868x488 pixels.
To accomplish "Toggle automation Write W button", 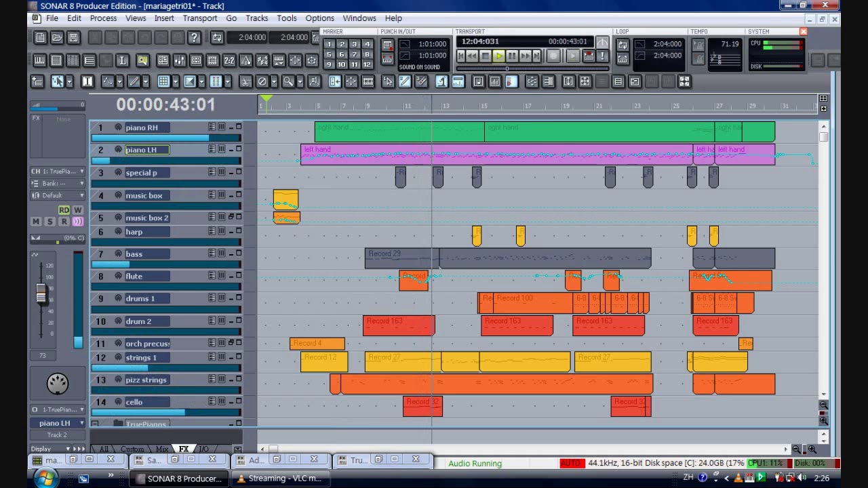I will 77,210.
